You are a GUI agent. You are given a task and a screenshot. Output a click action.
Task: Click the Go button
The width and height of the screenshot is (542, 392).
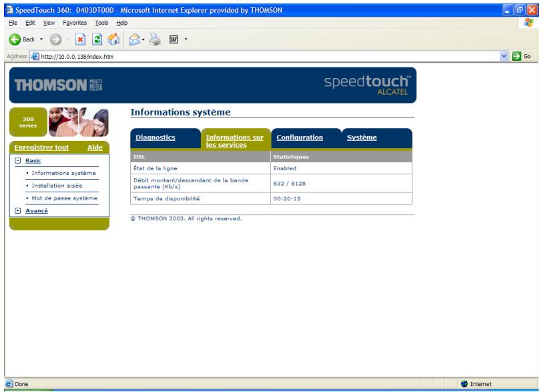tap(521, 56)
